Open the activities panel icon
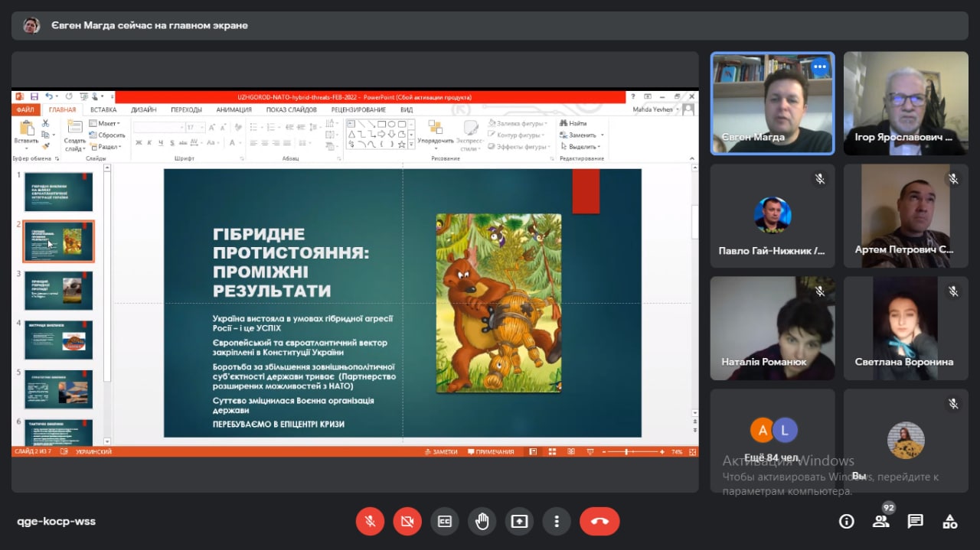 coord(949,522)
